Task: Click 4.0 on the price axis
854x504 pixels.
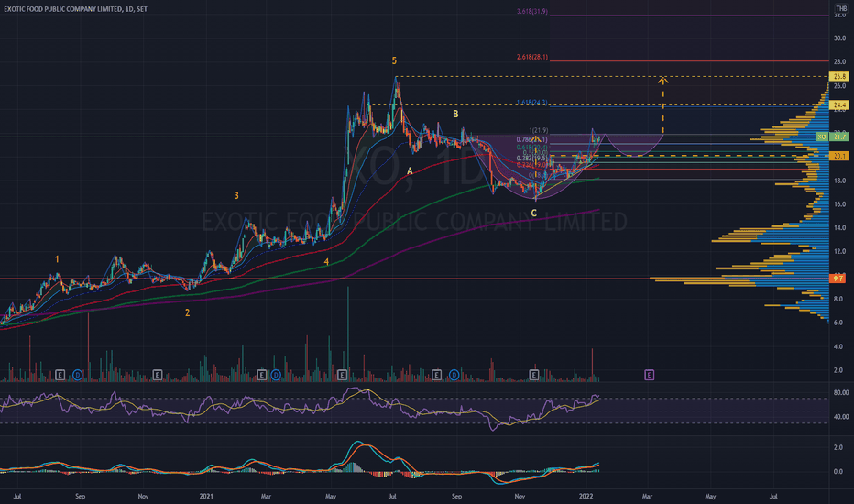Action: (839, 346)
